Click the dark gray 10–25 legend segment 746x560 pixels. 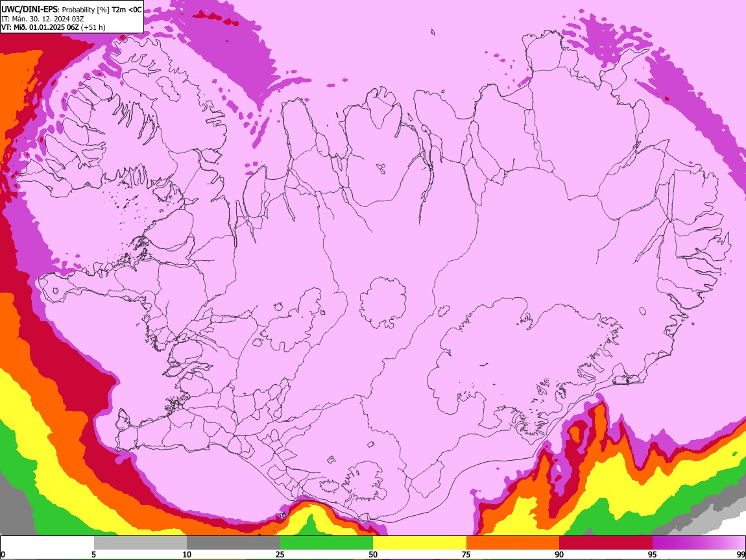tap(234, 543)
